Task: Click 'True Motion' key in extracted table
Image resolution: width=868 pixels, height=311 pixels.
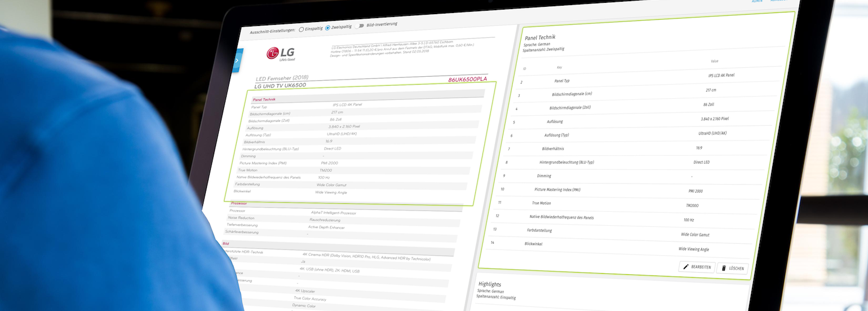Action: click(x=541, y=203)
